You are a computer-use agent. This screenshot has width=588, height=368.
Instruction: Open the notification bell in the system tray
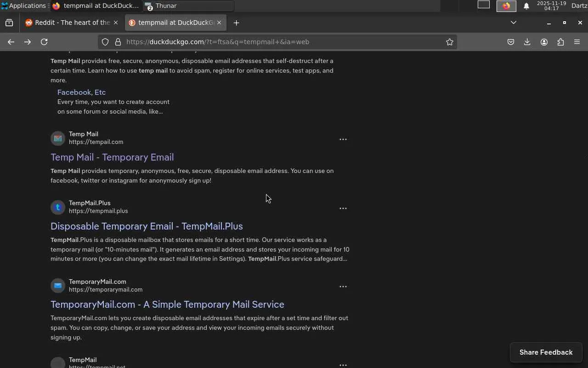tap(526, 6)
